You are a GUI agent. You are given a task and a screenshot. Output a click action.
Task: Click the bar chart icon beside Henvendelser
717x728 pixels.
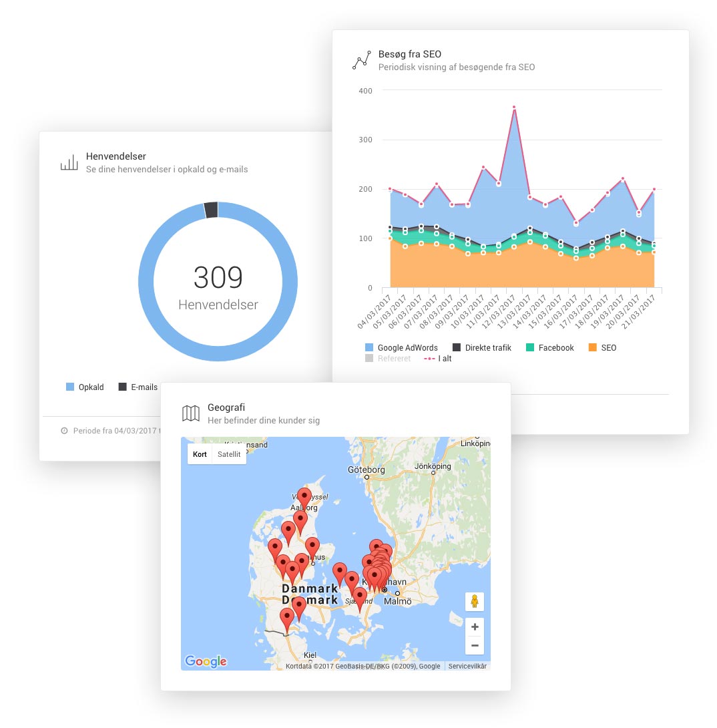coord(69,163)
